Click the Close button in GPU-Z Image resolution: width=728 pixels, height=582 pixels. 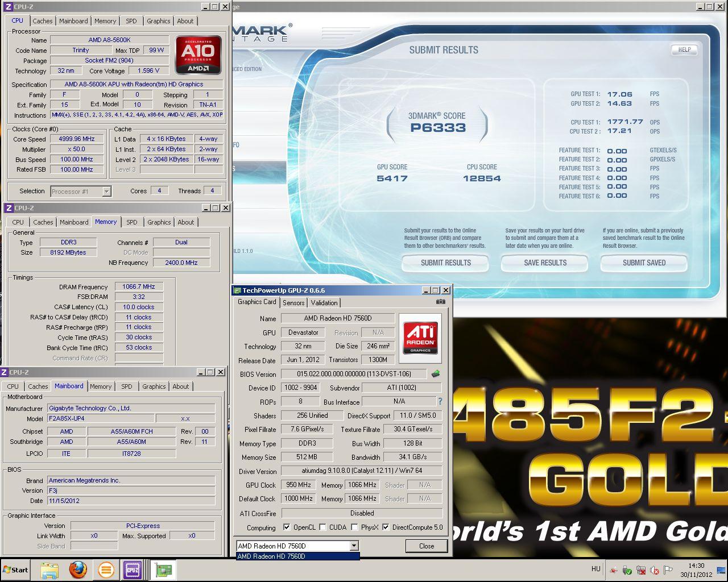pos(427,546)
